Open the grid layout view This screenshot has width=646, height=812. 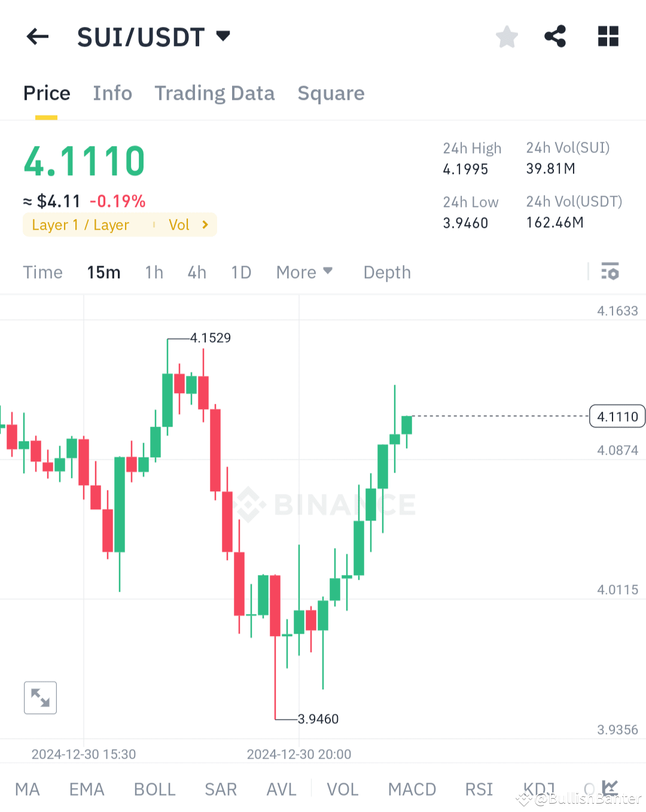[x=608, y=37]
